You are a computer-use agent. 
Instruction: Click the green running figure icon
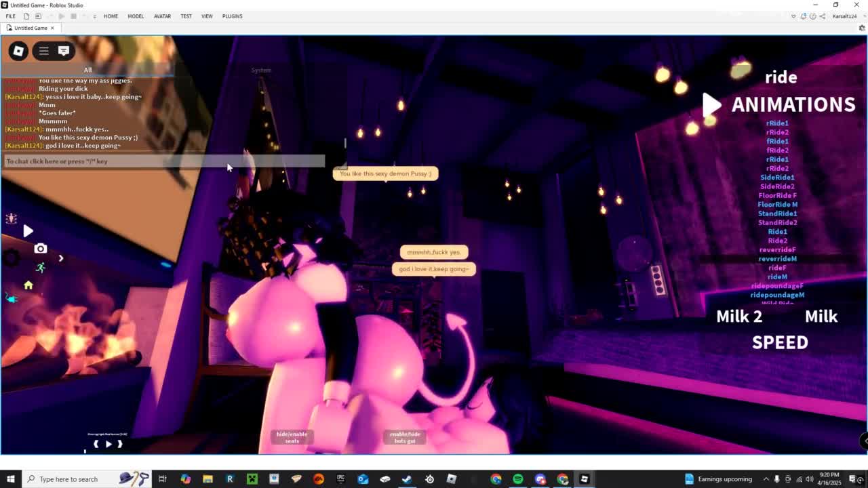click(x=41, y=268)
